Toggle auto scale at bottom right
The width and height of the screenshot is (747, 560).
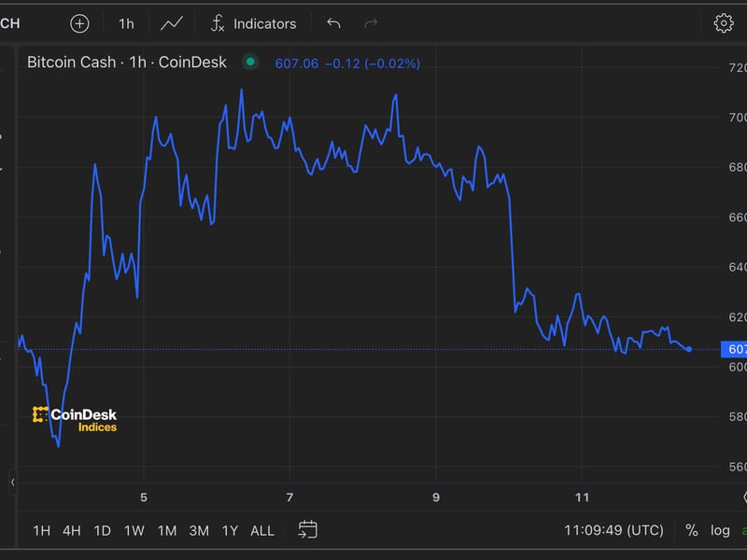click(743, 530)
